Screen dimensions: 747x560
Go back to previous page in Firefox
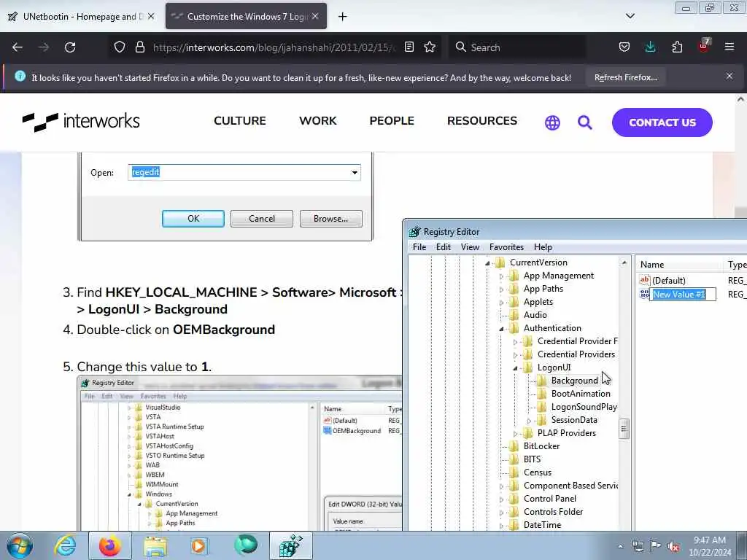(x=18, y=47)
